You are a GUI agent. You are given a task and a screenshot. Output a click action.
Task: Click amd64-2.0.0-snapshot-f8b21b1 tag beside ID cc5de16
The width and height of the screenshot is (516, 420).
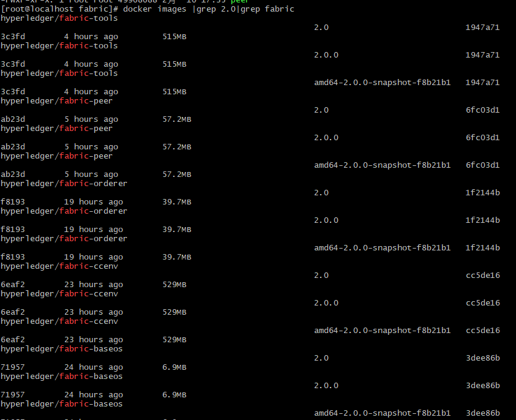(382, 330)
